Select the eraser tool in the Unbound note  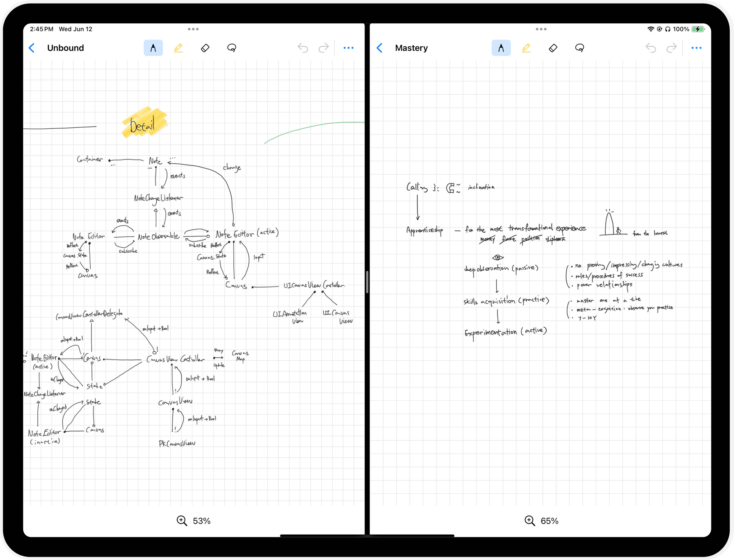click(x=205, y=48)
